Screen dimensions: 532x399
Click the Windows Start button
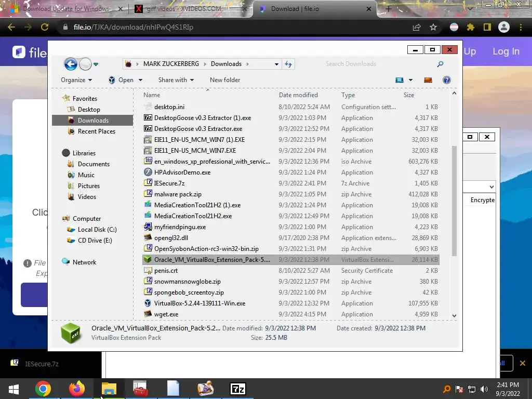pos(14,389)
